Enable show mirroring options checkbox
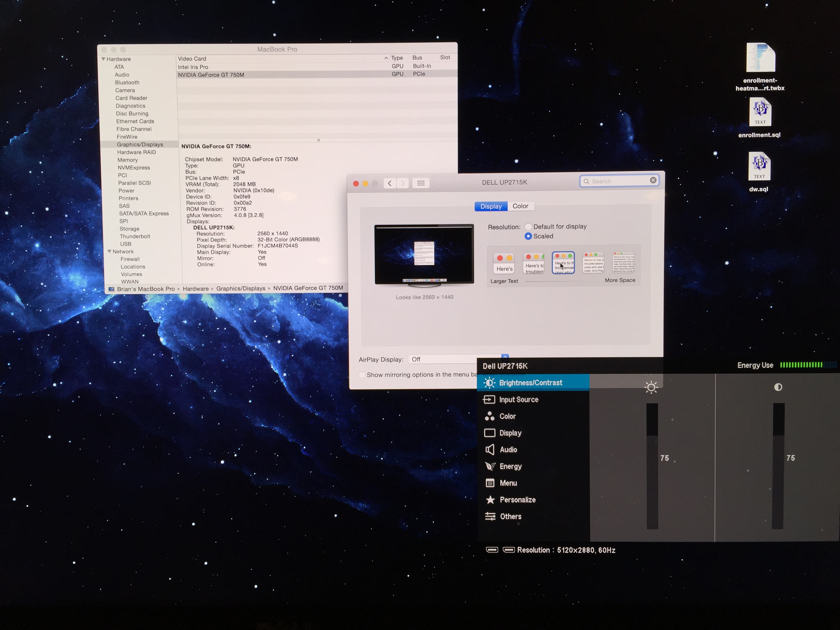 tap(362, 375)
